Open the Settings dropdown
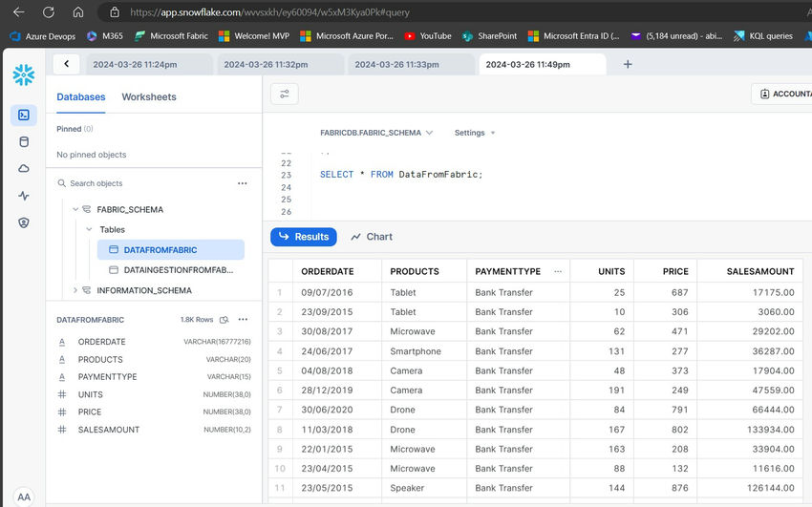 475,133
